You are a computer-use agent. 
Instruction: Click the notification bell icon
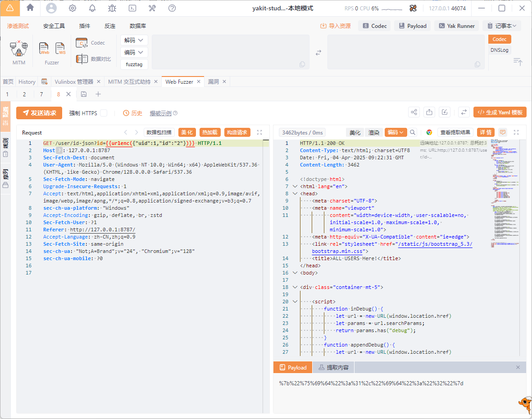pyautogui.click(x=92, y=8)
